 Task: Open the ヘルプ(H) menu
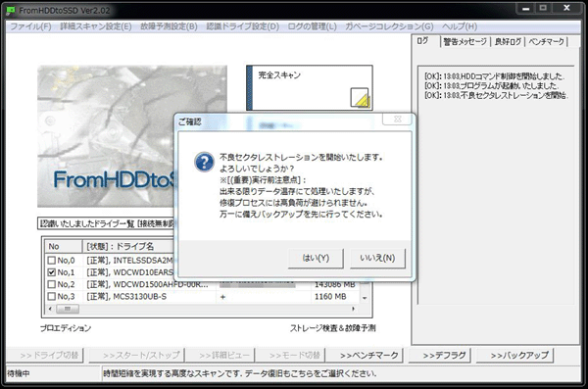coord(460,26)
